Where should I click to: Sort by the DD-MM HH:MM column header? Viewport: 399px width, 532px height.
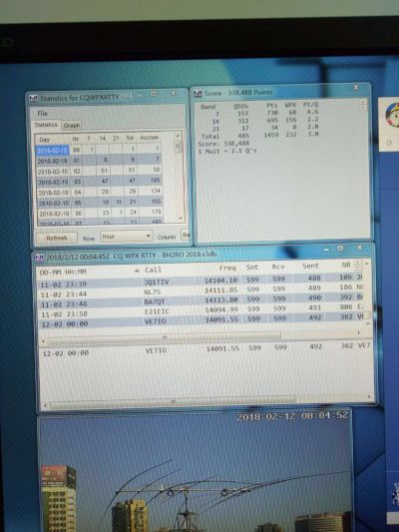63,272
